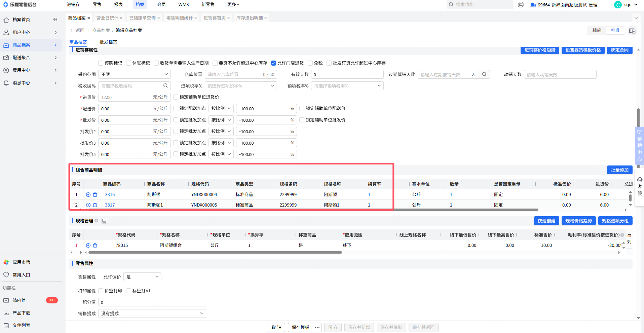Click the 乐檬零售后台 logo
Viewport: 644px width, 333px height.
20,5
